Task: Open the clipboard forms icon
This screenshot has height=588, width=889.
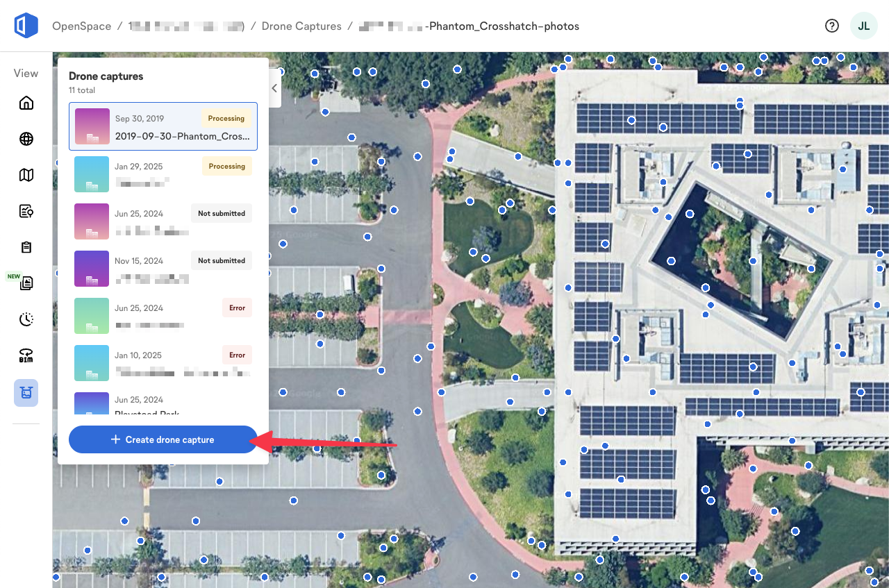Action: 26,247
